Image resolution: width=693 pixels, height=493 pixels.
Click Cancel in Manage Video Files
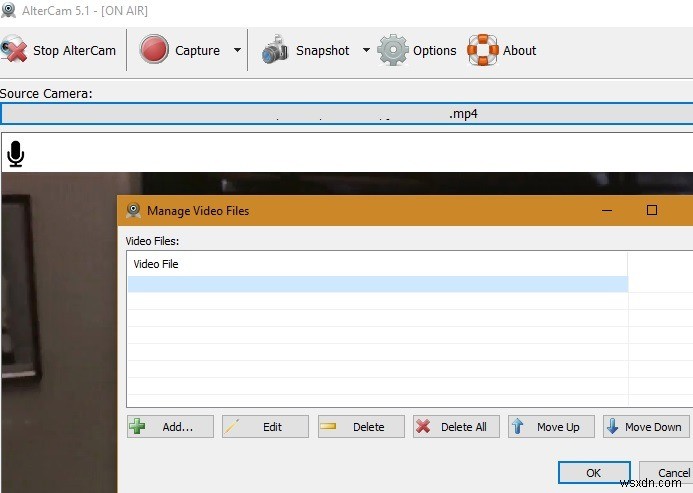click(x=666, y=473)
